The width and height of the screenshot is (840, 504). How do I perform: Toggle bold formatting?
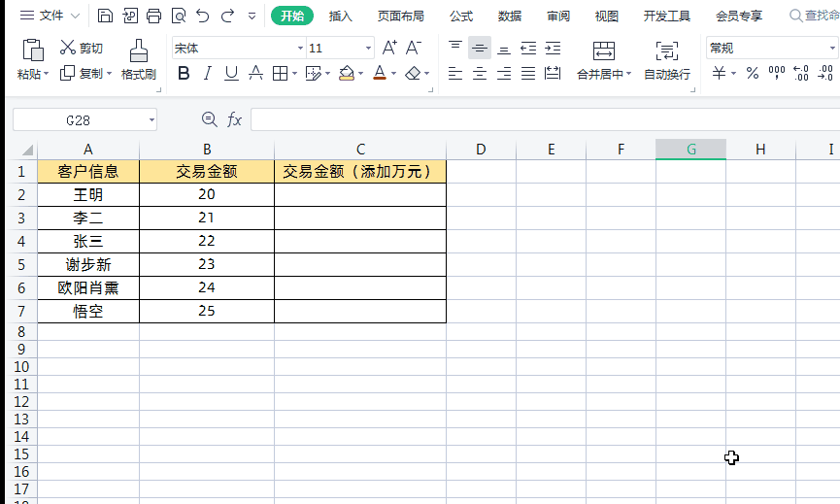(x=184, y=73)
